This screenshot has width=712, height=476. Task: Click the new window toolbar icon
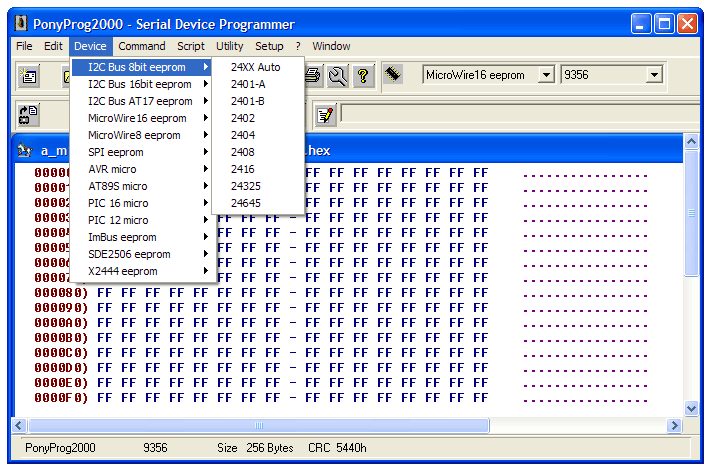coord(29,75)
